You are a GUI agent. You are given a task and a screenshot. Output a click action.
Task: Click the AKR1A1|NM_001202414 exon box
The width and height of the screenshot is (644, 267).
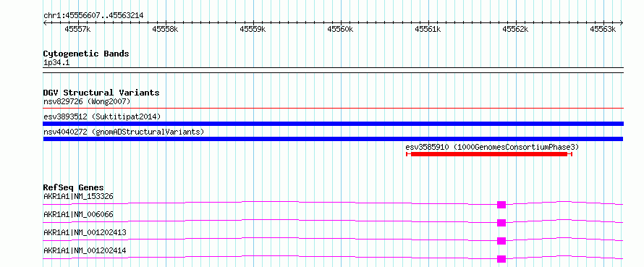point(501,259)
